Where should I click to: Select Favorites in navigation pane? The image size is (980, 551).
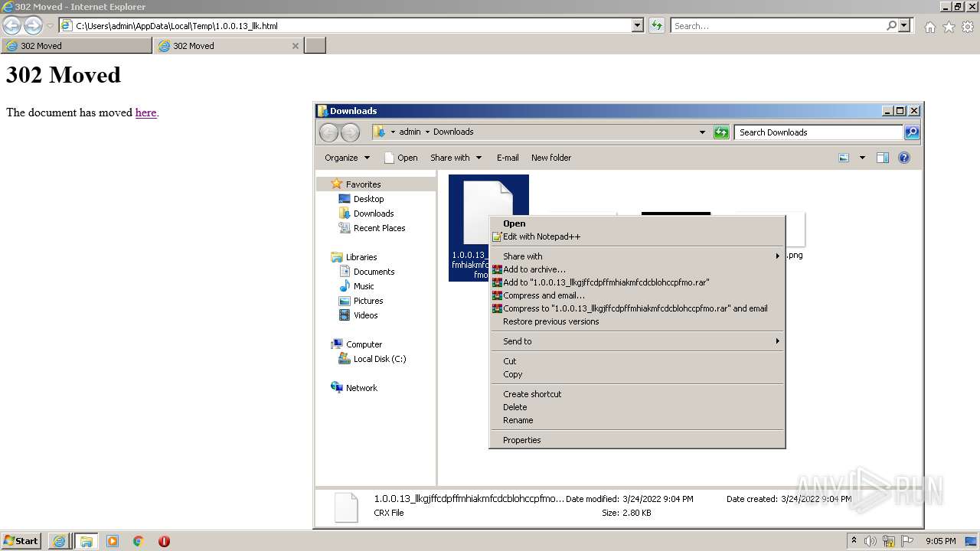coord(363,184)
